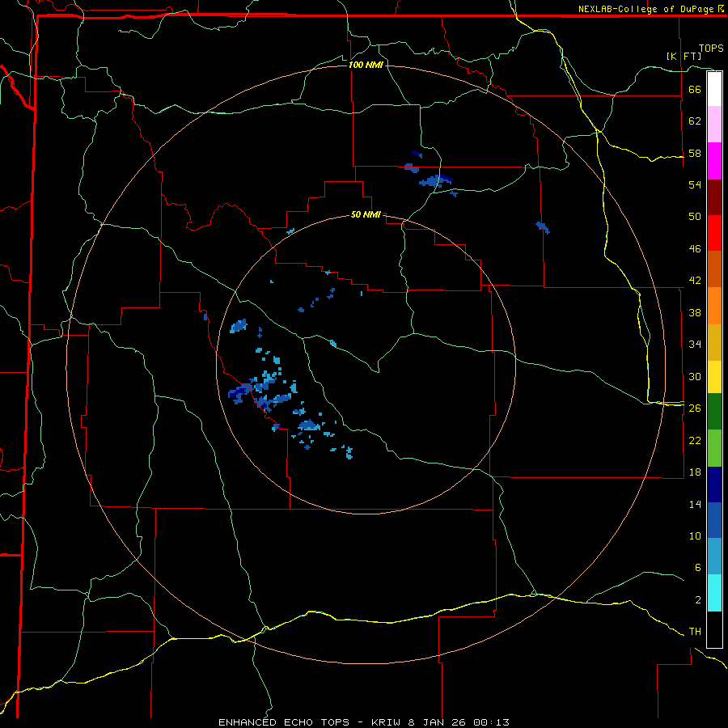The image size is (728, 728).
Task: Select the 100 NMI range ring label
Action: pos(366,65)
